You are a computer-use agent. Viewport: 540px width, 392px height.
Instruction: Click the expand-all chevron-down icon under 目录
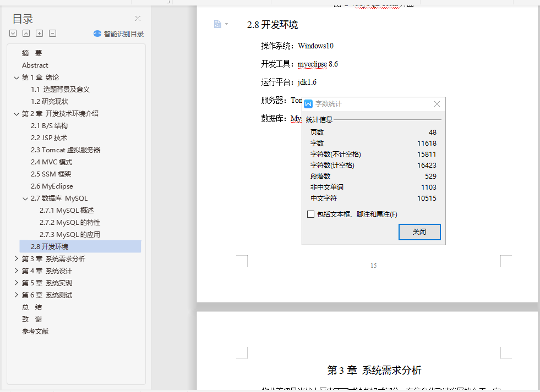pyautogui.click(x=13, y=34)
